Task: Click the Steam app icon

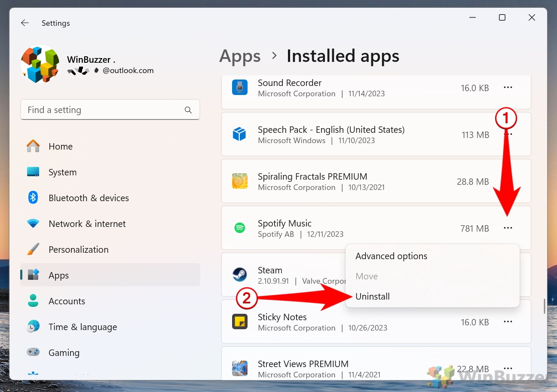Action: tap(239, 275)
